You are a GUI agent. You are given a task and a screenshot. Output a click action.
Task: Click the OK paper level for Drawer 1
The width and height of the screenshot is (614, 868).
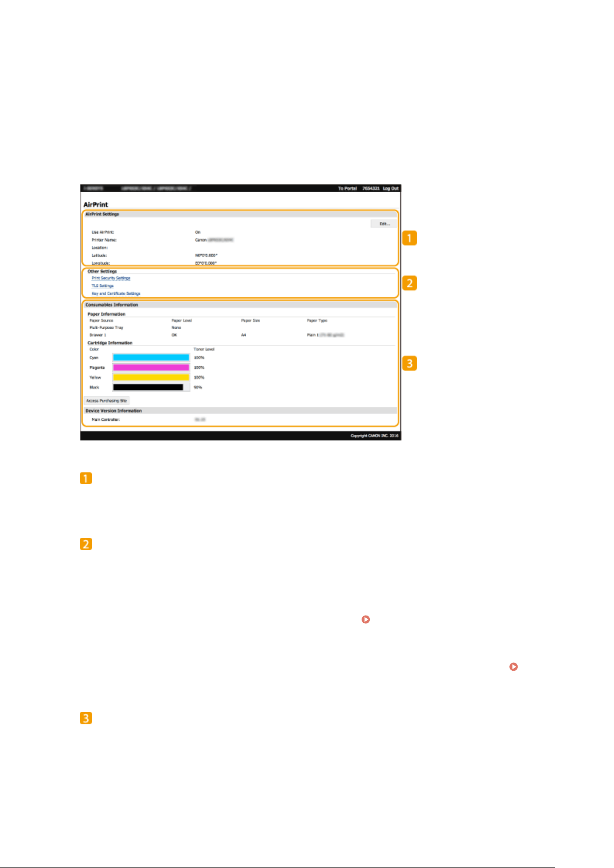(x=174, y=335)
